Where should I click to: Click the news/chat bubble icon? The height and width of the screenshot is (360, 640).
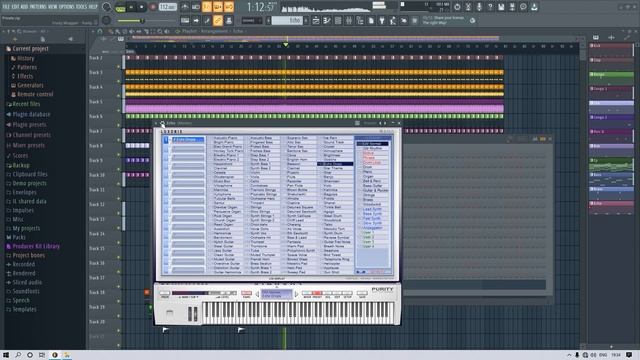point(523,7)
